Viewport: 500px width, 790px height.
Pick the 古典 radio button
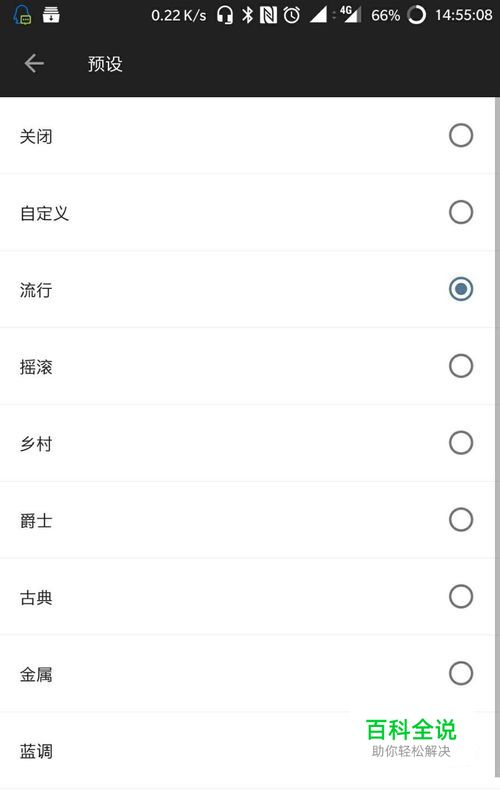(x=461, y=597)
